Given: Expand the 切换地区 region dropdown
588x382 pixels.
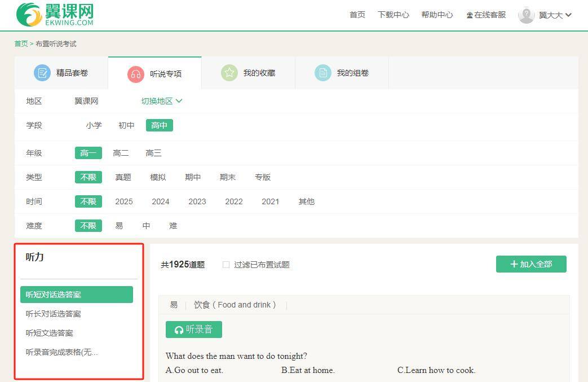Looking at the screenshot, I should 162,101.
